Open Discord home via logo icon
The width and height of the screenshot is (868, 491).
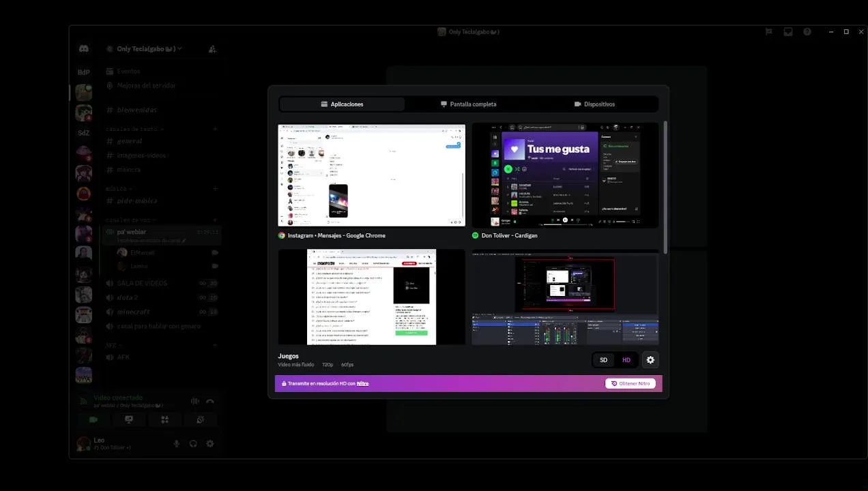pos(83,49)
